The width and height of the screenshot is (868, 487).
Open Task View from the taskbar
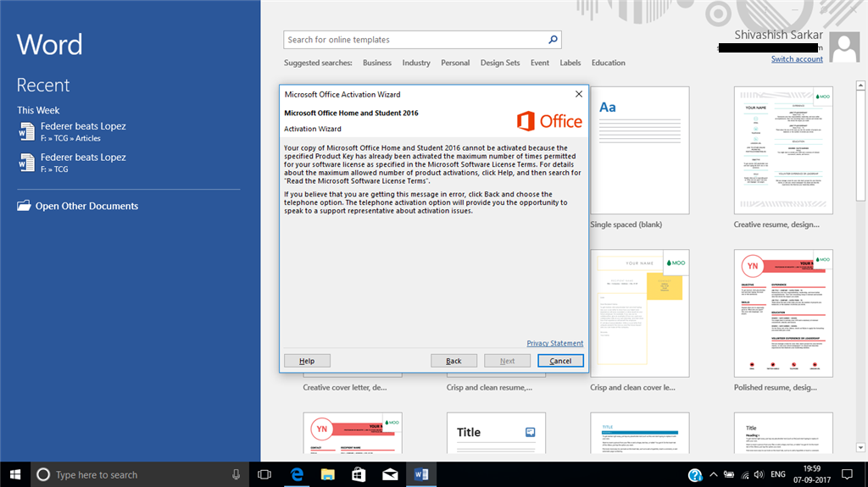(x=264, y=474)
